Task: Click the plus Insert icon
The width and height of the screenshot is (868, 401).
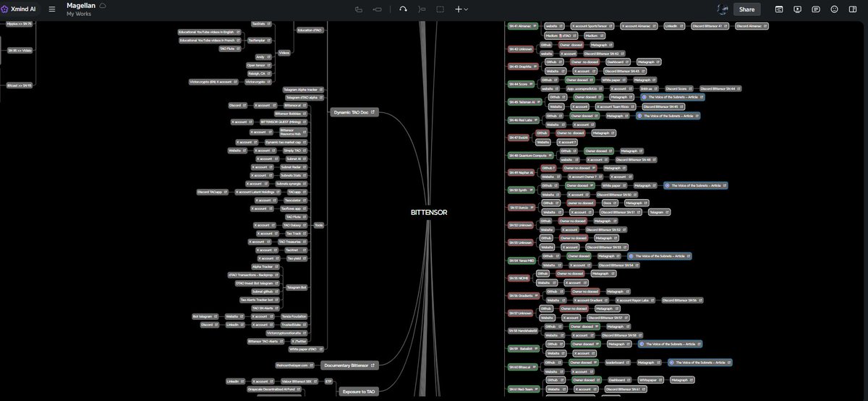Action: (x=458, y=9)
